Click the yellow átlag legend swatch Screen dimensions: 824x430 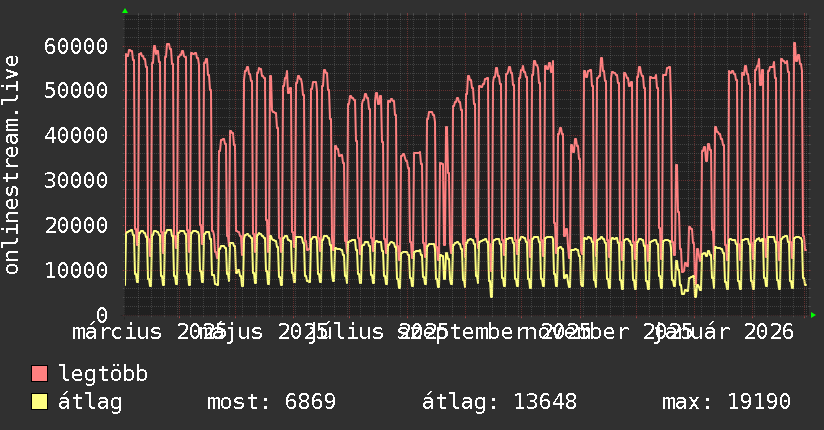pos(39,402)
